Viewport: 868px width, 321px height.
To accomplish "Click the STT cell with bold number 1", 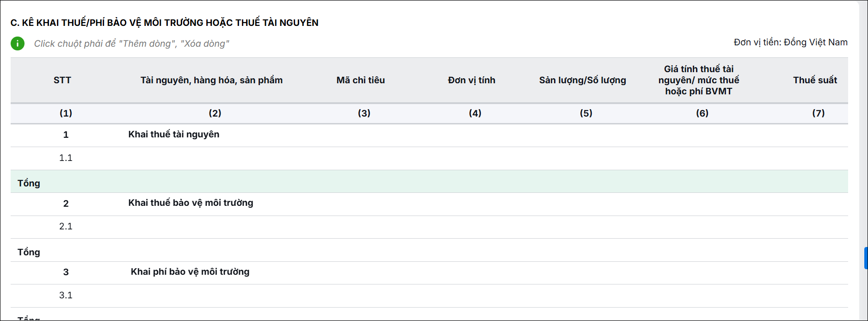I will click(66, 135).
